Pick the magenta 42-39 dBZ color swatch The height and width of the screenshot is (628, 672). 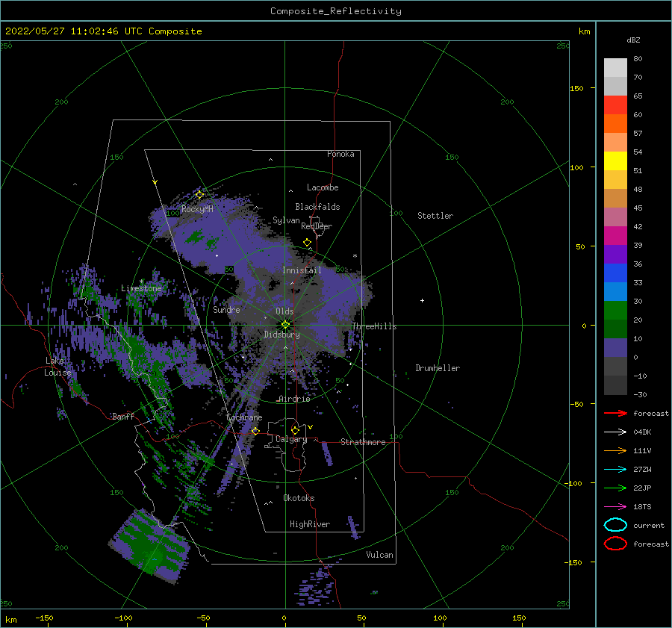615,235
